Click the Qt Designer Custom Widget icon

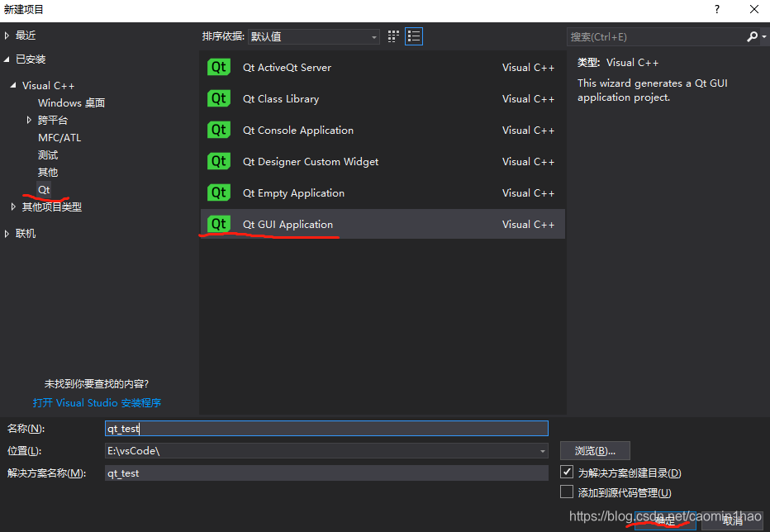tap(219, 162)
